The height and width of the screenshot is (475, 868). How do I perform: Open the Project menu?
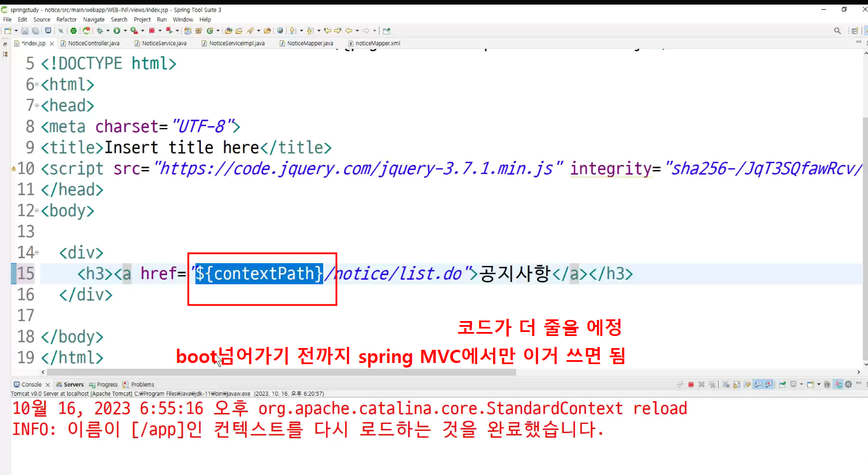tap(142, 20)
